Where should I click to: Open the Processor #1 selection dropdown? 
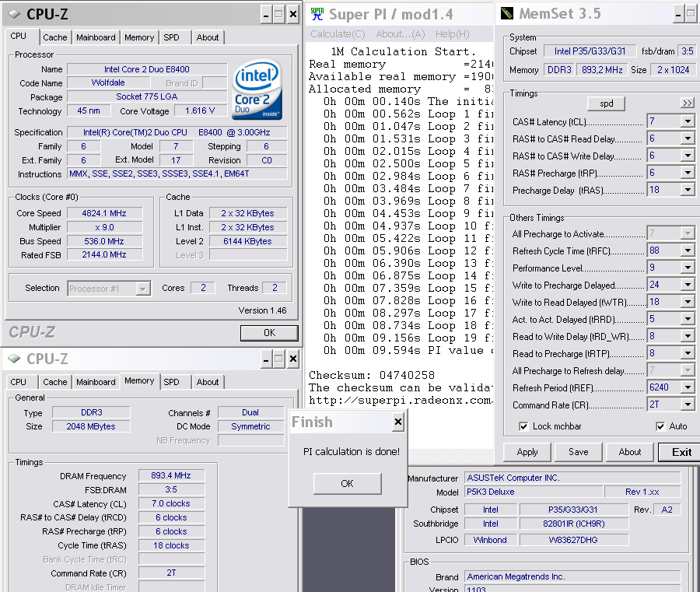click(x=142, y=289)
